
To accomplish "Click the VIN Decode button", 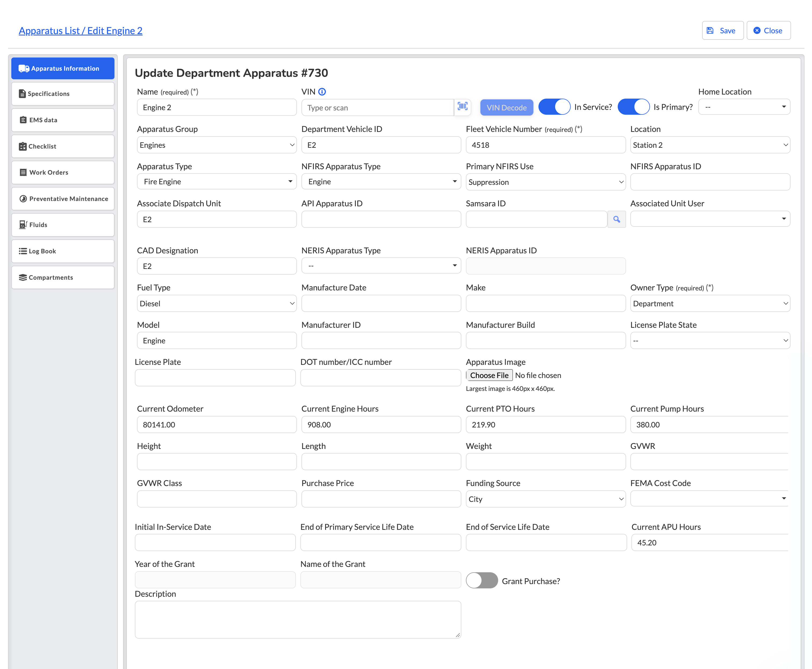I will (506, 107).
